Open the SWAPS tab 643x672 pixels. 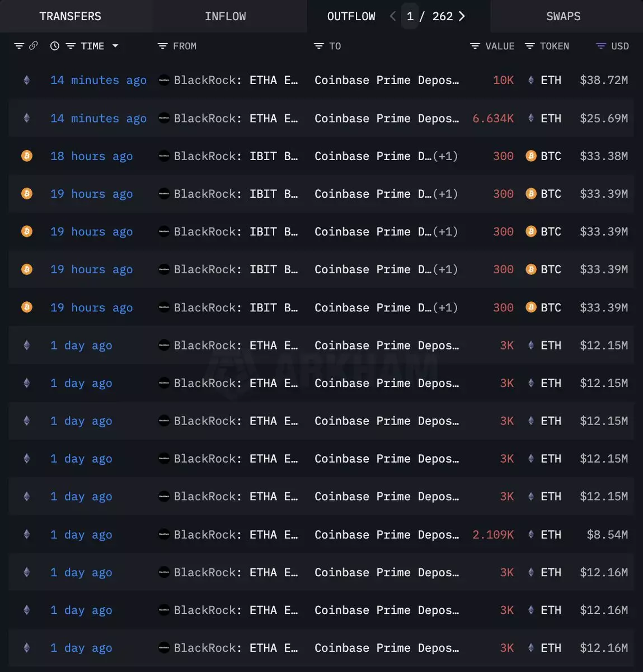click(563, 16)
